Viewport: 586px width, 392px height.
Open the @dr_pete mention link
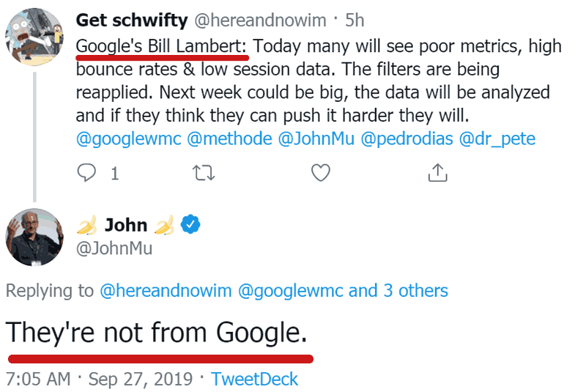click(x=498, y=139)
